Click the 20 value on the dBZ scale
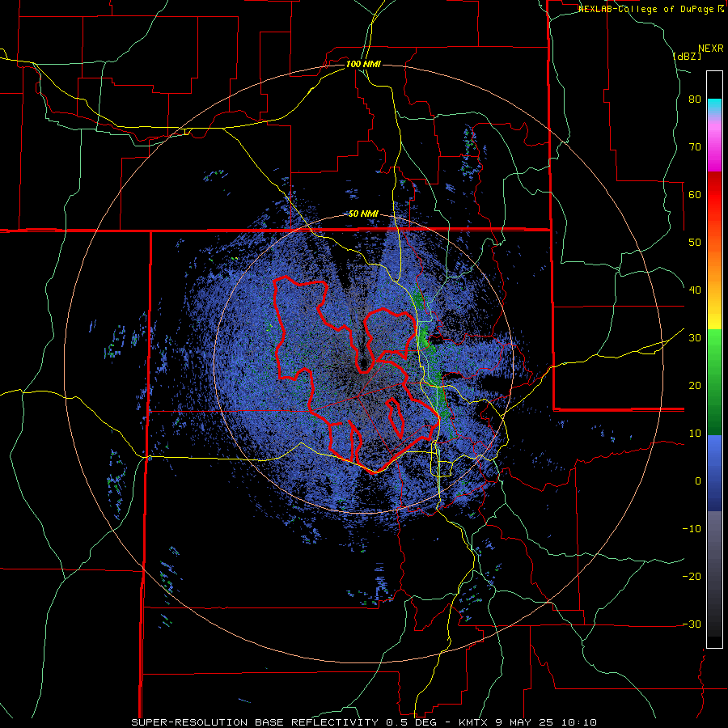 coord(695,386)
